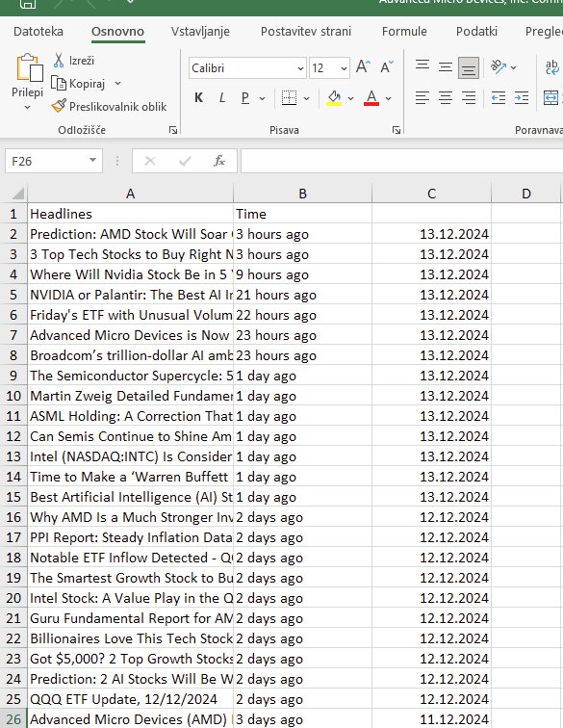Open the Podatki tab

476,32
